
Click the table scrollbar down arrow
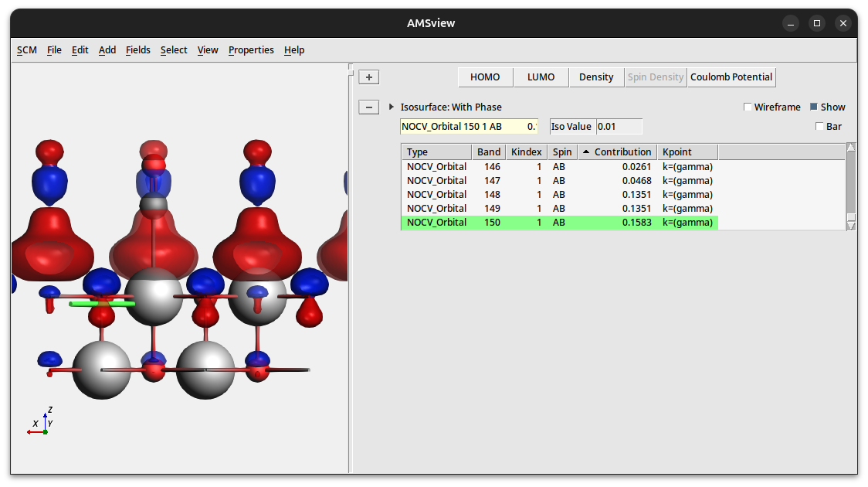[851, 226]
